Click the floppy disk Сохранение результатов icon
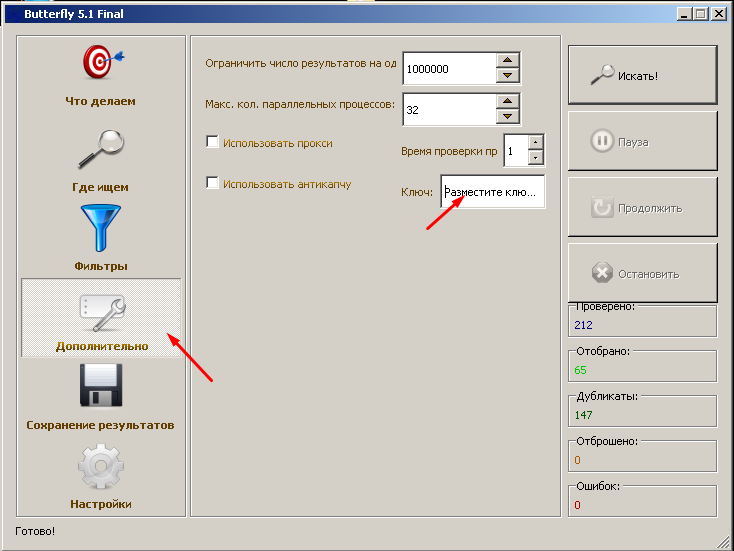Image resolution: width=734 pixels, height=551 pixels. coord(100,387)
